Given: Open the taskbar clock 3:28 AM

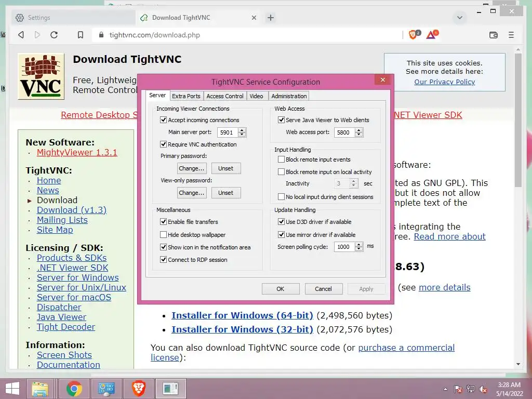Looking at the screenshot, I should click(509, 389).
